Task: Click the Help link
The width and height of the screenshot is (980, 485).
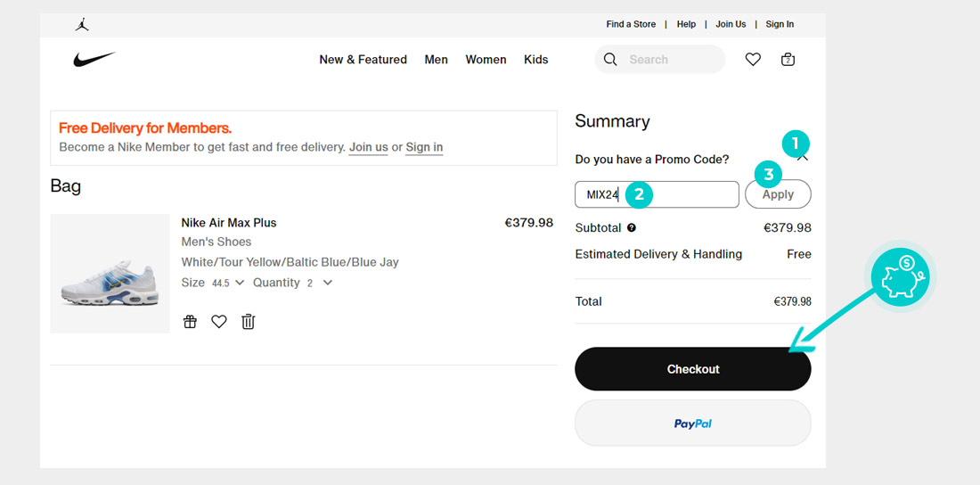Action: 686,24
